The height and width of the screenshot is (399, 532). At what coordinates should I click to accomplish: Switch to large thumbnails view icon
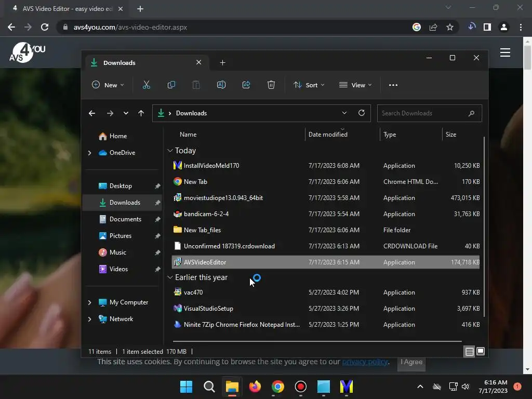click(x=481, y=352)
